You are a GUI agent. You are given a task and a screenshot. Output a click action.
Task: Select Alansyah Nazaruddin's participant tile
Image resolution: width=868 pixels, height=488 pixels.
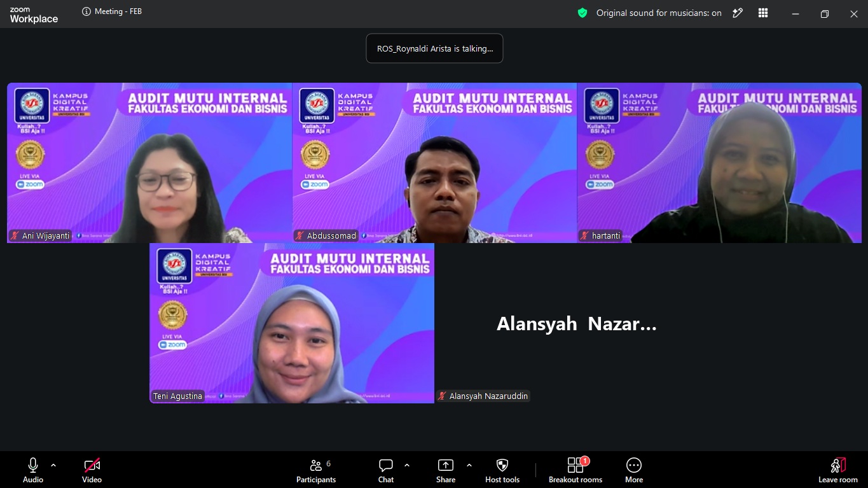click(x=577, y=323)
